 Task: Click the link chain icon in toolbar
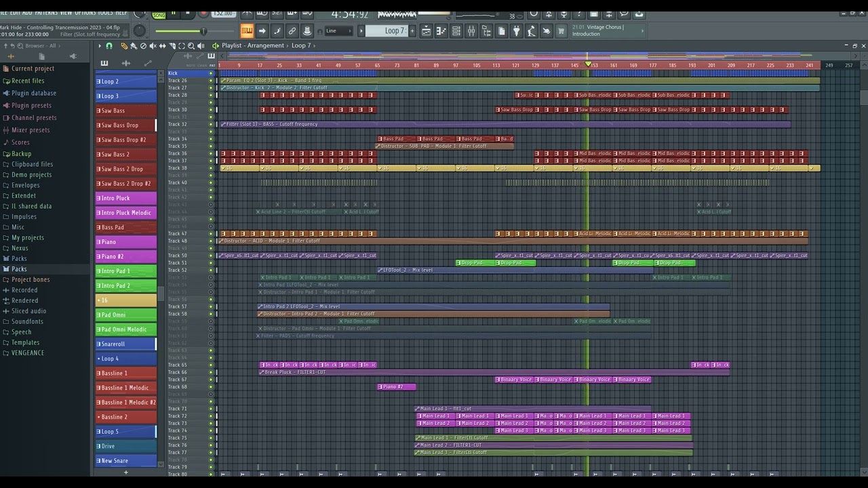coord(292,30)
